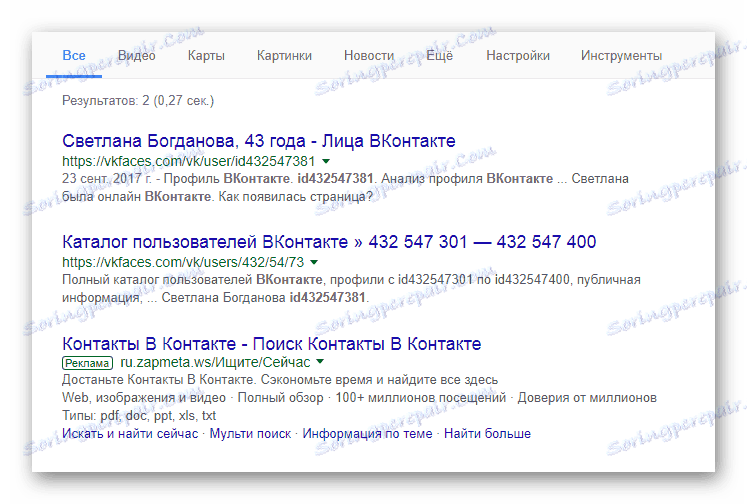Screen dimensions: 747x504
Task: Switch to the Видео tab
Action: 137,55
